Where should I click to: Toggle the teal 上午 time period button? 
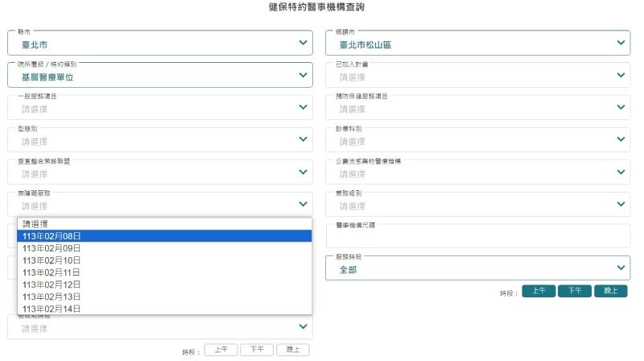(x=539, y=291)
